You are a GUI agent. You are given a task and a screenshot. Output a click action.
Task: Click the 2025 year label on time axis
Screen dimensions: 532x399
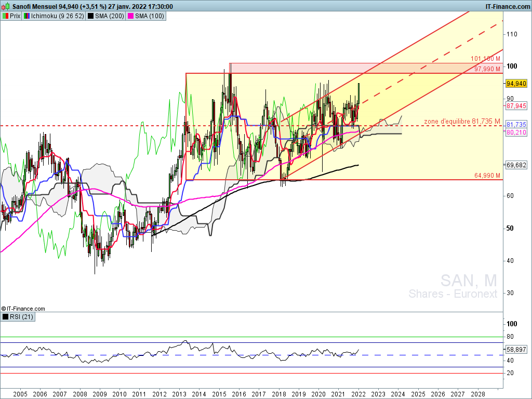click(x=418, y=394)
